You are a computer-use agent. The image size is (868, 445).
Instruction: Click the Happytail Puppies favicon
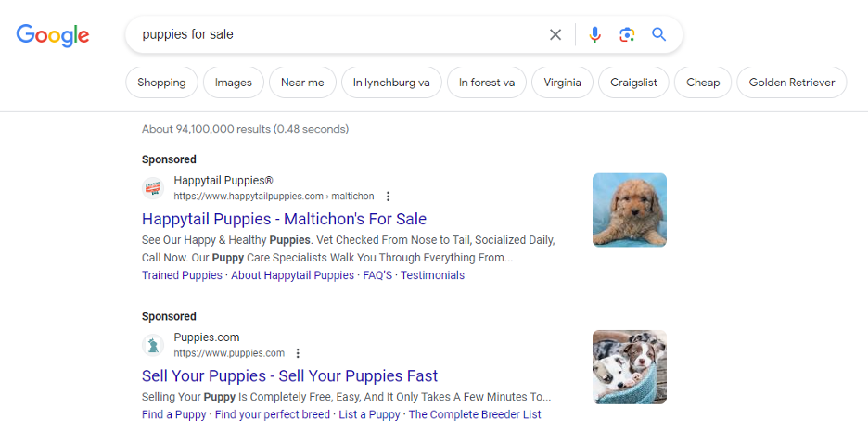click(x=153, y=188)
